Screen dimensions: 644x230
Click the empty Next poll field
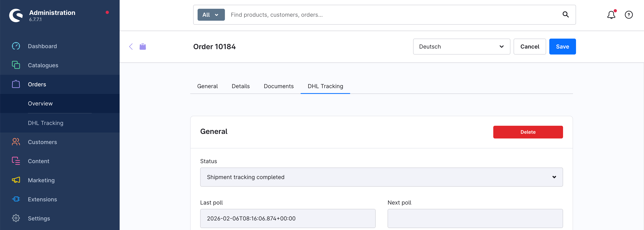click(475, 218)
